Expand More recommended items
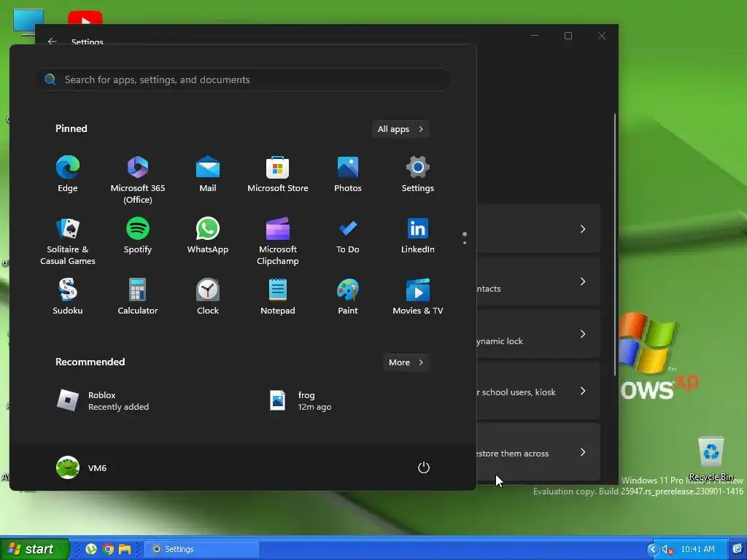747x560 pixels. tap(406, 362)
